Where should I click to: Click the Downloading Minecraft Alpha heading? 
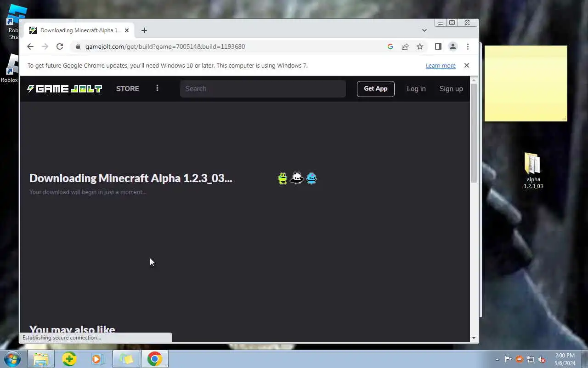[131, 178]
